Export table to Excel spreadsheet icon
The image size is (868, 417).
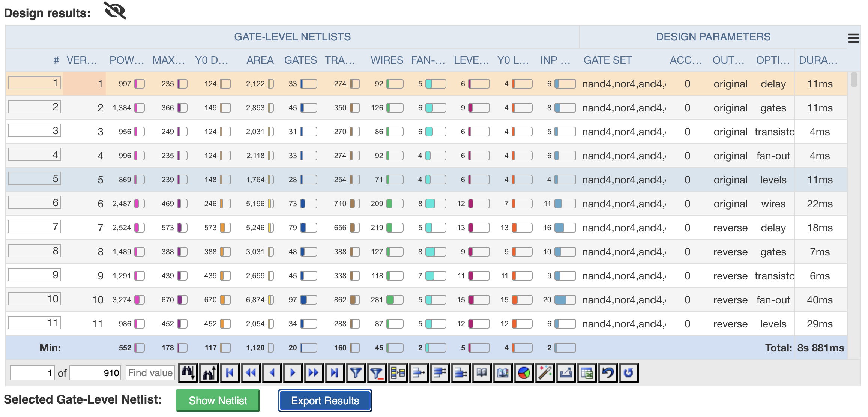(x=587, y=373)
